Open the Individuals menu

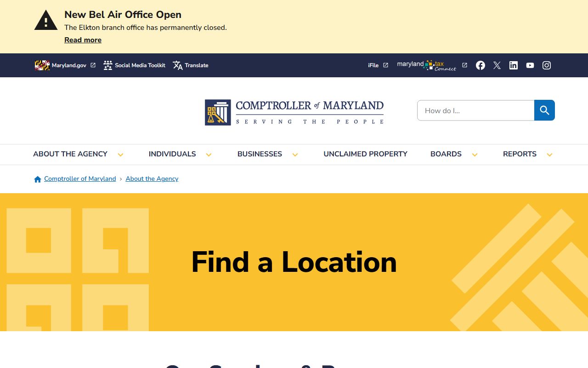[172, 154]
